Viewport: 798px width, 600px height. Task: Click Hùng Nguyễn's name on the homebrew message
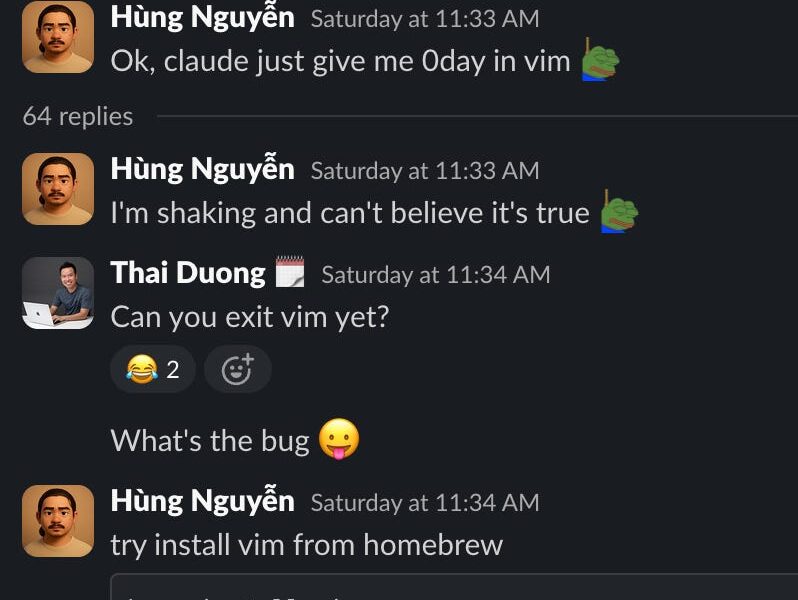tap(203, 501)
